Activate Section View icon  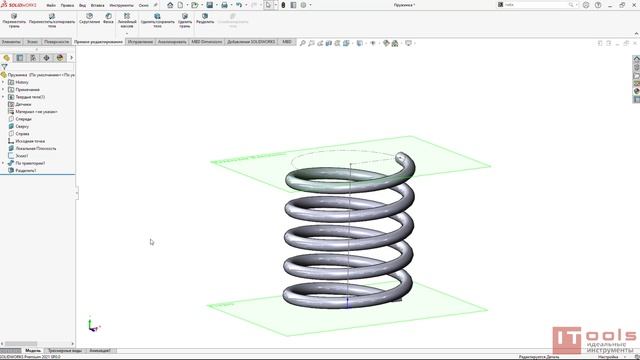click(x=329, y=43)
